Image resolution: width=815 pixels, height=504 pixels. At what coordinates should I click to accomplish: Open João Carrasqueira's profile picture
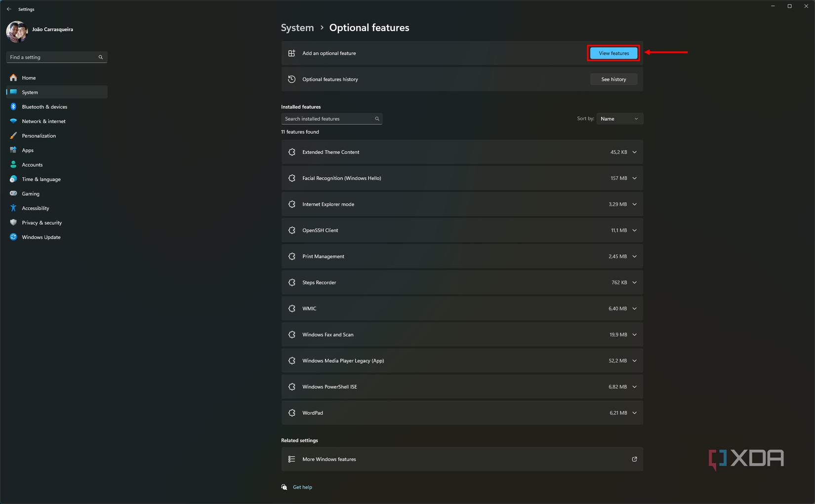click(16, 32)
